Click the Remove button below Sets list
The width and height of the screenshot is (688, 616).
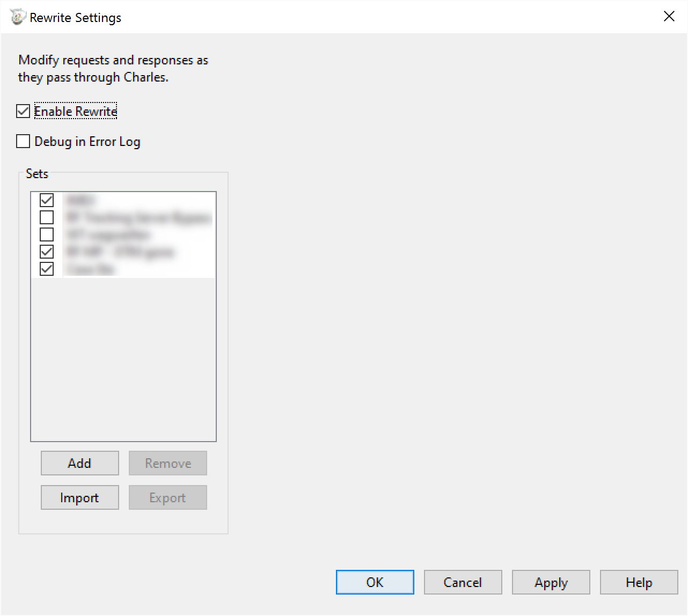tap(167, 463)
